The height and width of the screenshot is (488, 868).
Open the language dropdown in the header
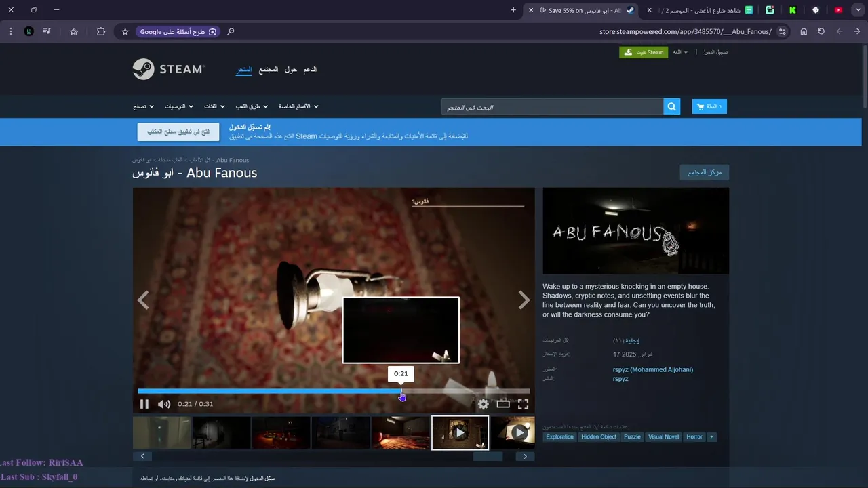click(x=680, y=52)
